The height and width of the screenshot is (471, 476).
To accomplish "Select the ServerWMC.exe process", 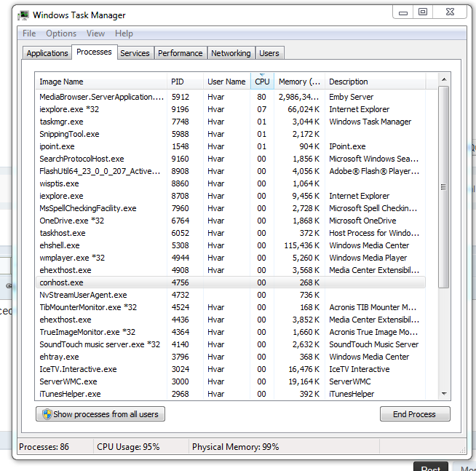I will 231,381.
